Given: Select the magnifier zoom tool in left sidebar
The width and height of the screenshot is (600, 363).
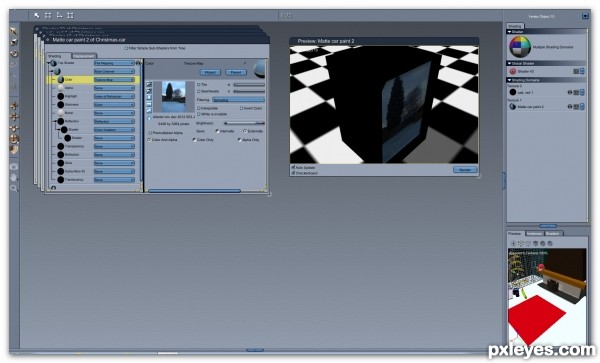Looking at the screenshot, I should click(14, 188).
